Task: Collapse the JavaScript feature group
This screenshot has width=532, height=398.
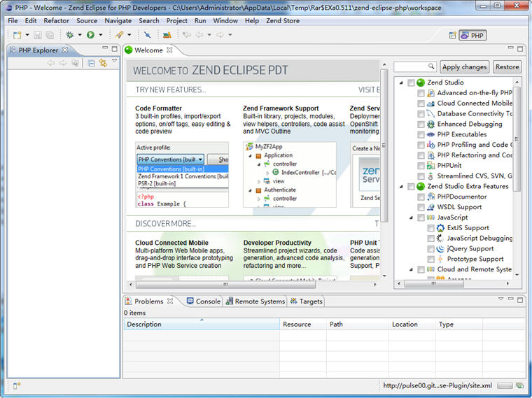Action: (412, 218)
